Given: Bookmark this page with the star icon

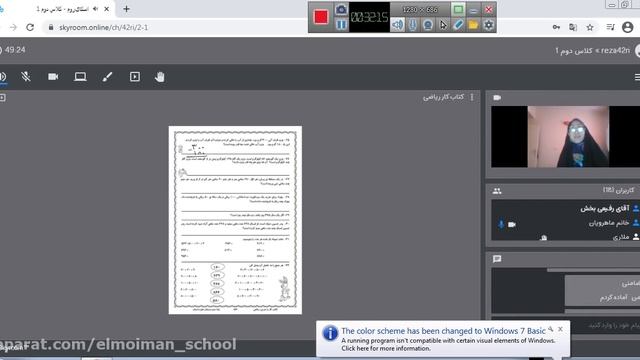Looking at the screenshot, I should tap(590, 27).
